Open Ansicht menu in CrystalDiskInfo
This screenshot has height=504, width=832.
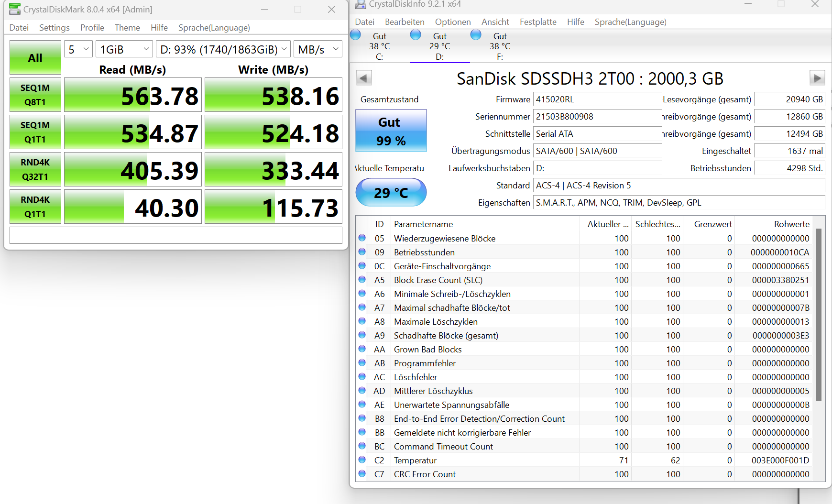[x=495, y=22]
